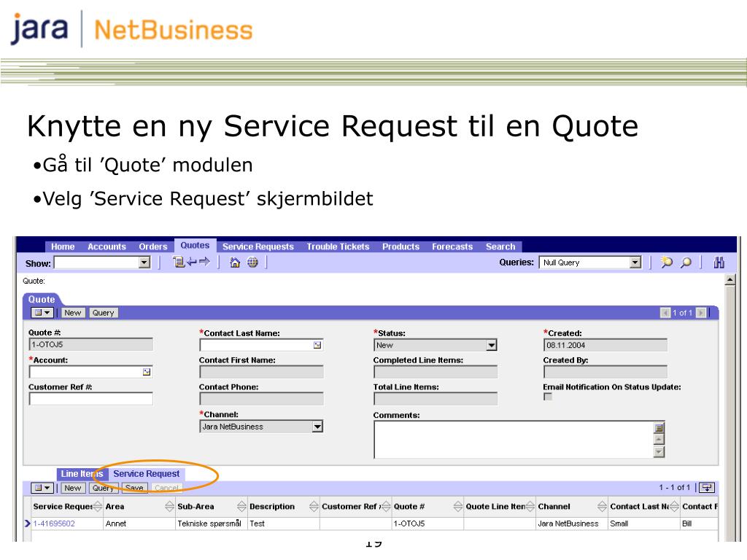The width and height of the screenshot is (747, 560).
Task: Select the Line Items subtab
Action: pyautogui.click(x=82, y=474)
